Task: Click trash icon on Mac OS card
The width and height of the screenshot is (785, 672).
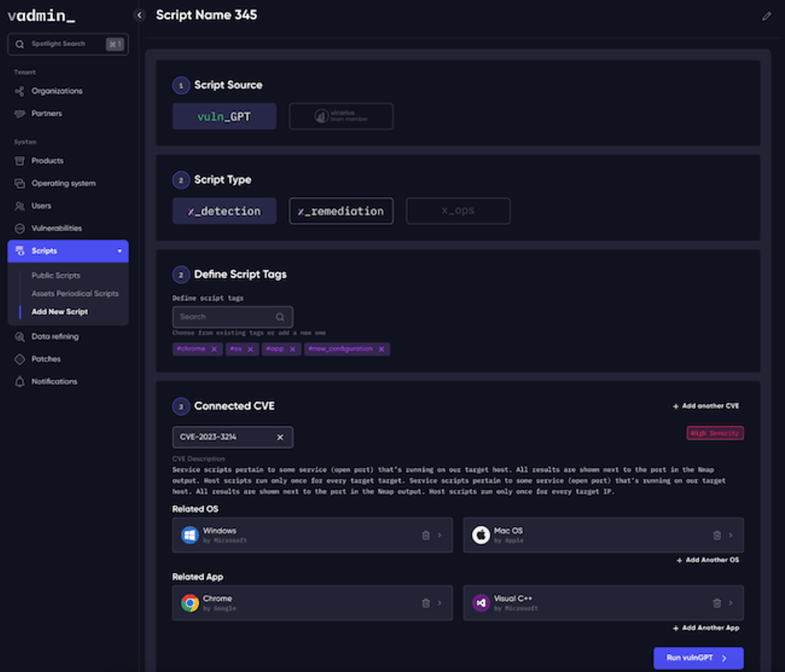Action: tap(717, 535)
